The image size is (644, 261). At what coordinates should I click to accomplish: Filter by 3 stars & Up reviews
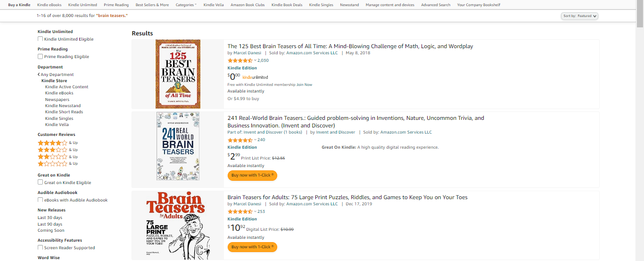click(52, 150)
